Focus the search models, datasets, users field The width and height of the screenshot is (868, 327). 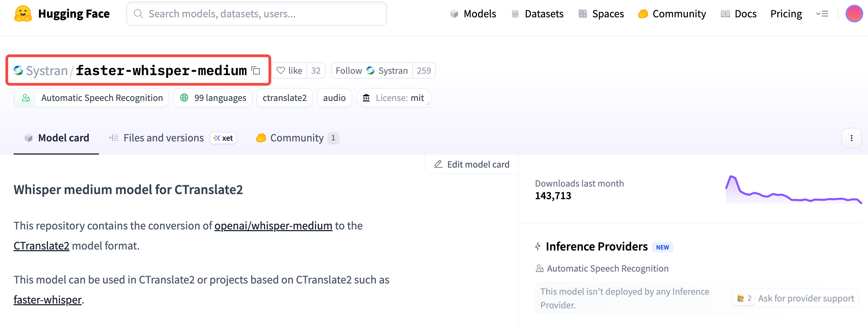[257, 14]
